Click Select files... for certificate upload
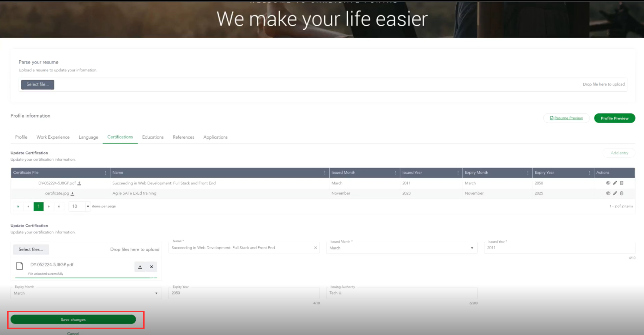644x335 pixels. tap(31, 249)
